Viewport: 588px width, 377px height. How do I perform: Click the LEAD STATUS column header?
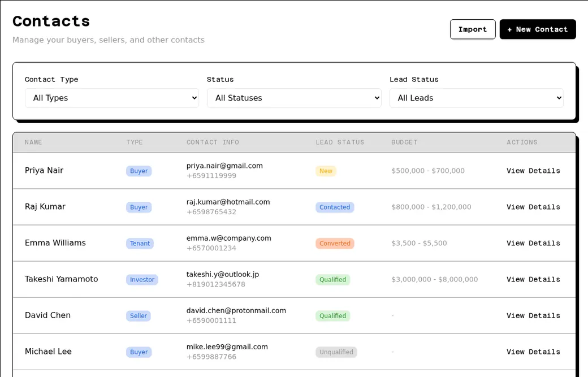point(340,142)
